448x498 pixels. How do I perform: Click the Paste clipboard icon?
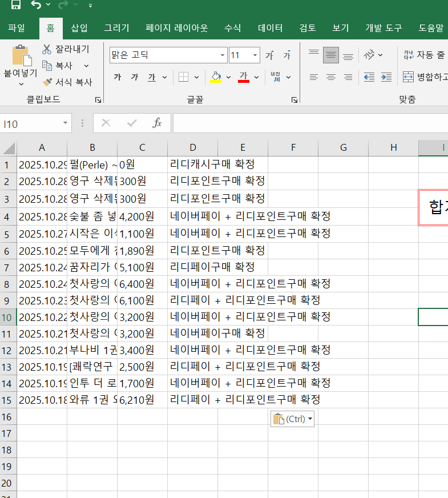point(21,56)
